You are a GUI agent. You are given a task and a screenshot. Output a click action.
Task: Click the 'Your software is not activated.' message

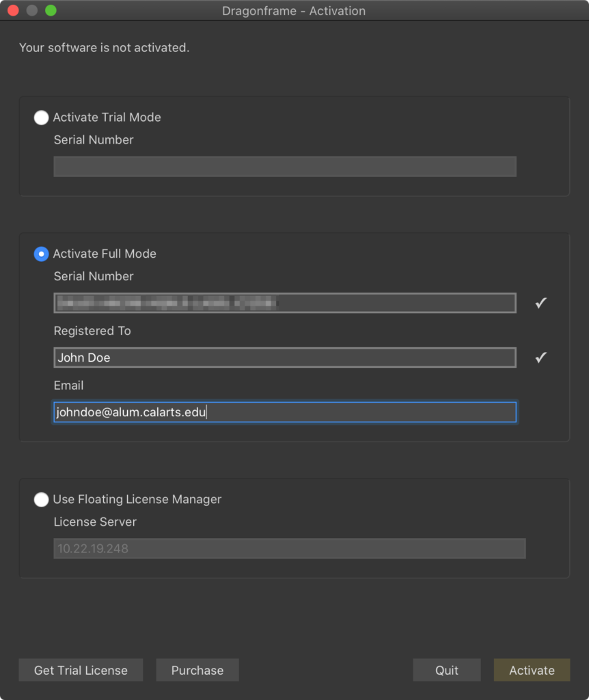click(x=104, y=48)
